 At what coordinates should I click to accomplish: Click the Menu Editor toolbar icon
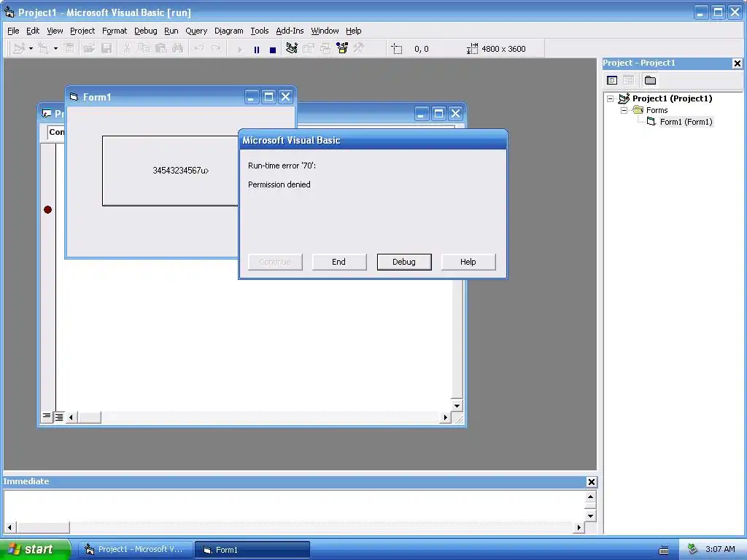(x=69, y=49)
